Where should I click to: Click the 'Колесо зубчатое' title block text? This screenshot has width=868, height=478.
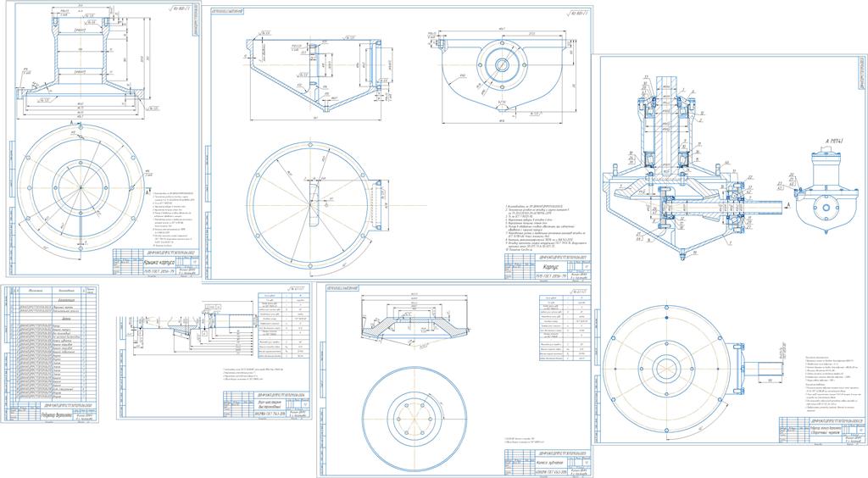tap(551, 461)
